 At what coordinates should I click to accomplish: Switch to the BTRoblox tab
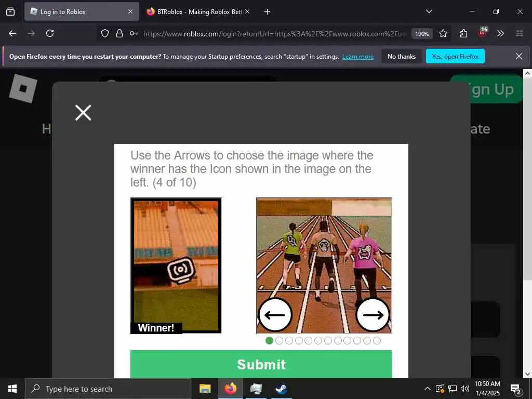199,12
